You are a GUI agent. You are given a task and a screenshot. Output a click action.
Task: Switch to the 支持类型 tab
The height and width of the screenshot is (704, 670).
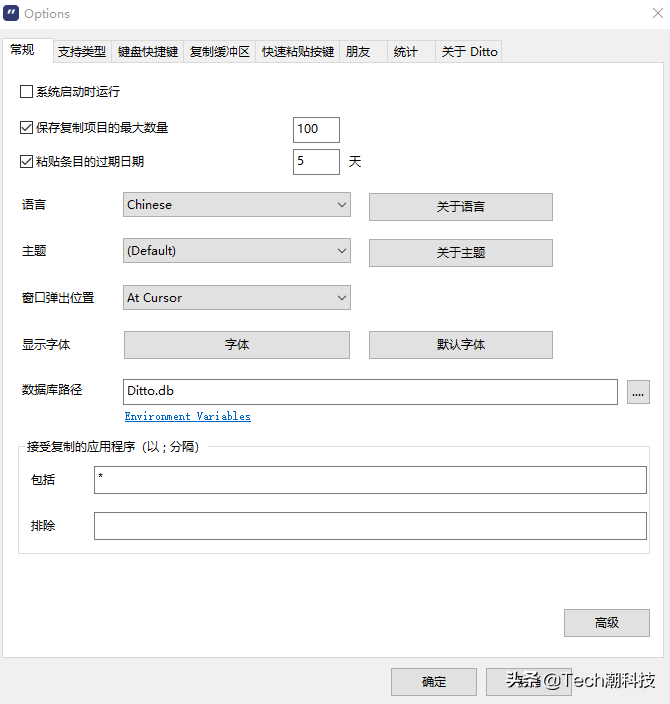[x=82, y=52]
